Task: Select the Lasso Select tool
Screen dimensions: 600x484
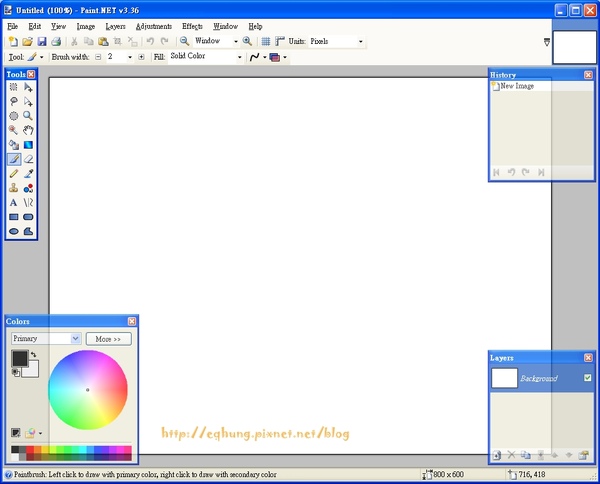Action: pyautogui.click(x=14, y=101)
